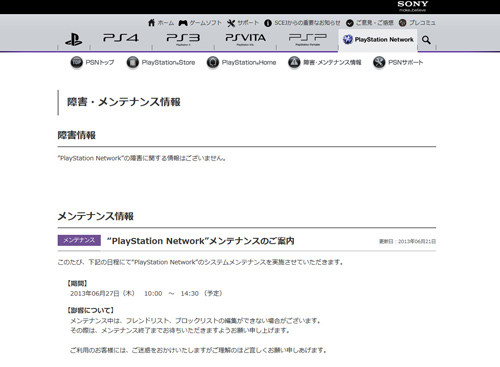Open the ゲームソフト link

tap(206, 23)
